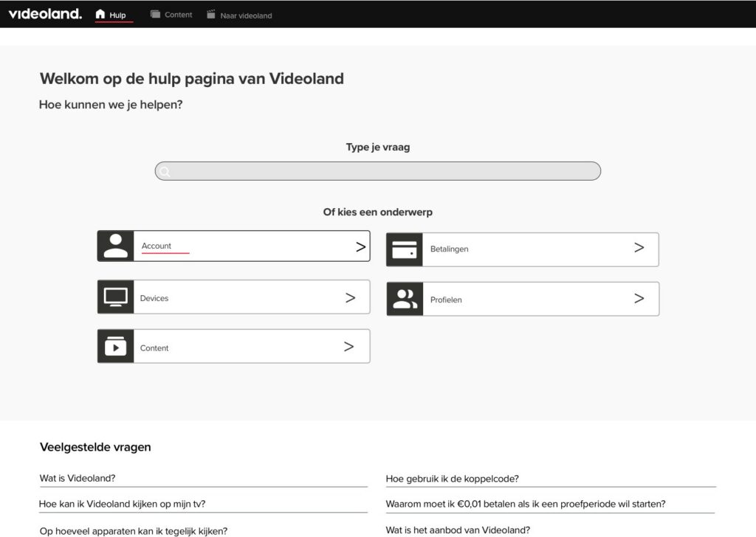Click the Betalingen credit card icon
Image resolution: width=756 pixels, height=537 pixels.
click(x=405, y=249)
